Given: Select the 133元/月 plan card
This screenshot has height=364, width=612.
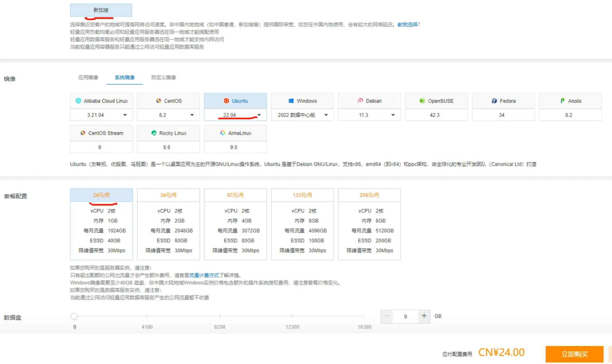Looking at the screenshot, I should [302, 224].
